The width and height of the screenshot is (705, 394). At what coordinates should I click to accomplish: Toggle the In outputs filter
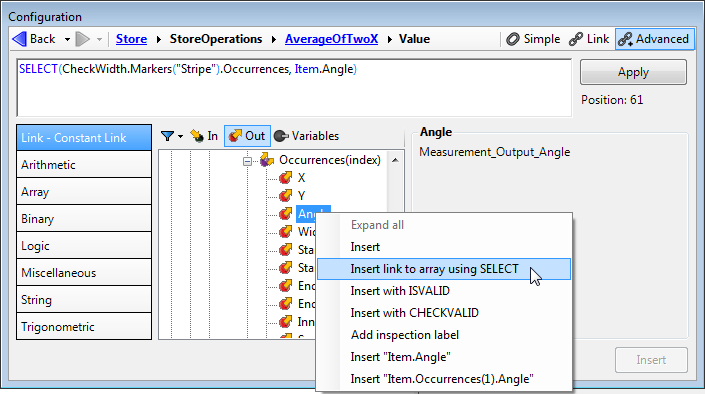[204, 136]
